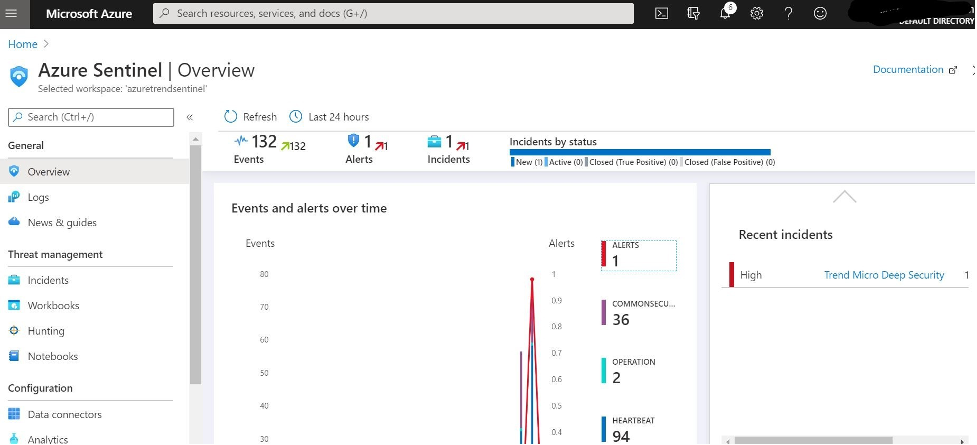Screen dimensions: 977x445
Task: Collapse the sidebar with the double chevron
Action: (189, 117)
